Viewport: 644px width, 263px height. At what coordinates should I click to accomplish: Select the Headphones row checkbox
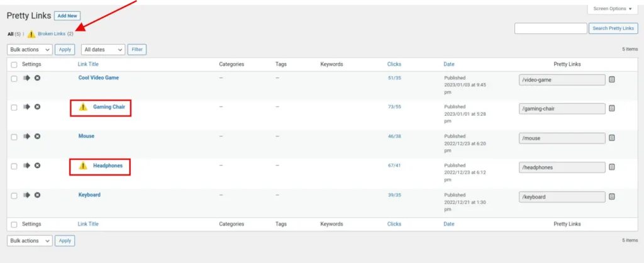(x=14, y=167)
